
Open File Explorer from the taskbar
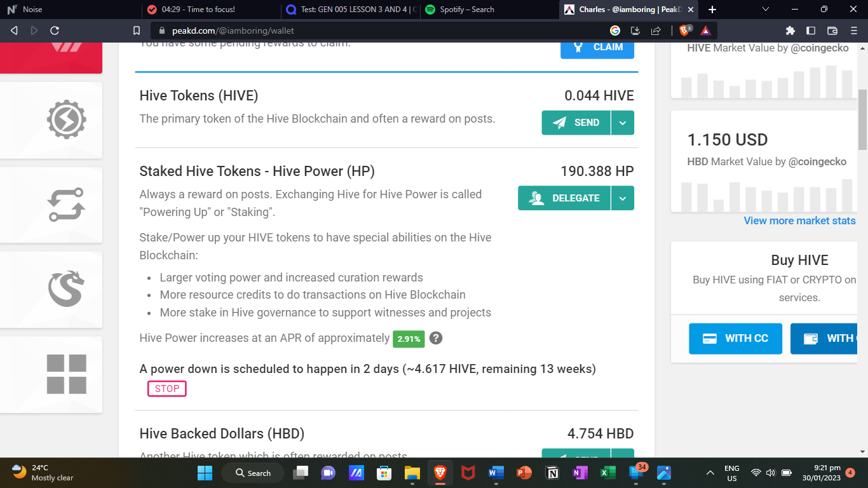(x=412, y=473)
